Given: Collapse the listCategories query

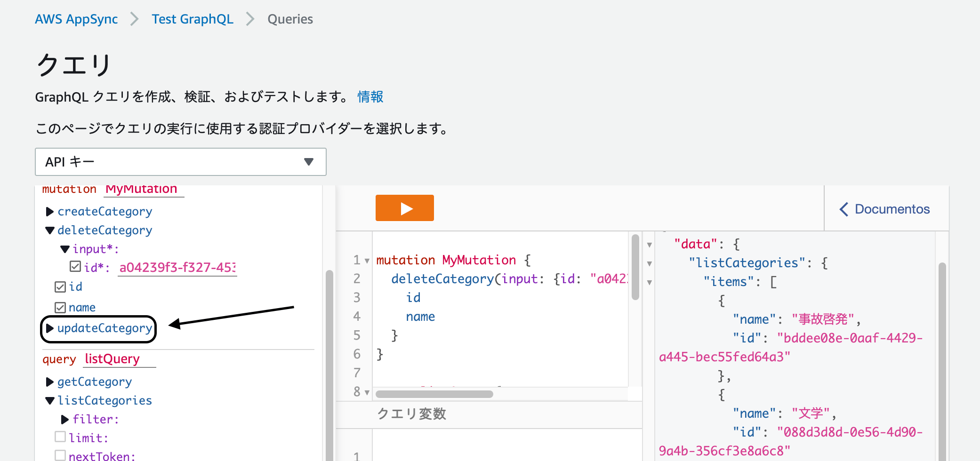Looking at the screenshot, I should click(x=49, y=401).
